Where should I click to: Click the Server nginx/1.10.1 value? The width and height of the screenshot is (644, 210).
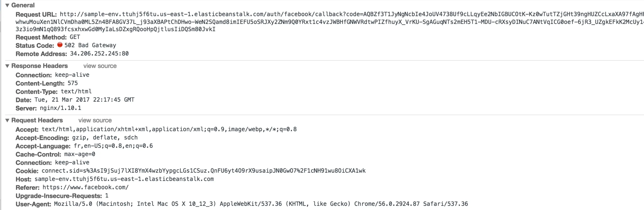[x=60, y=108]
